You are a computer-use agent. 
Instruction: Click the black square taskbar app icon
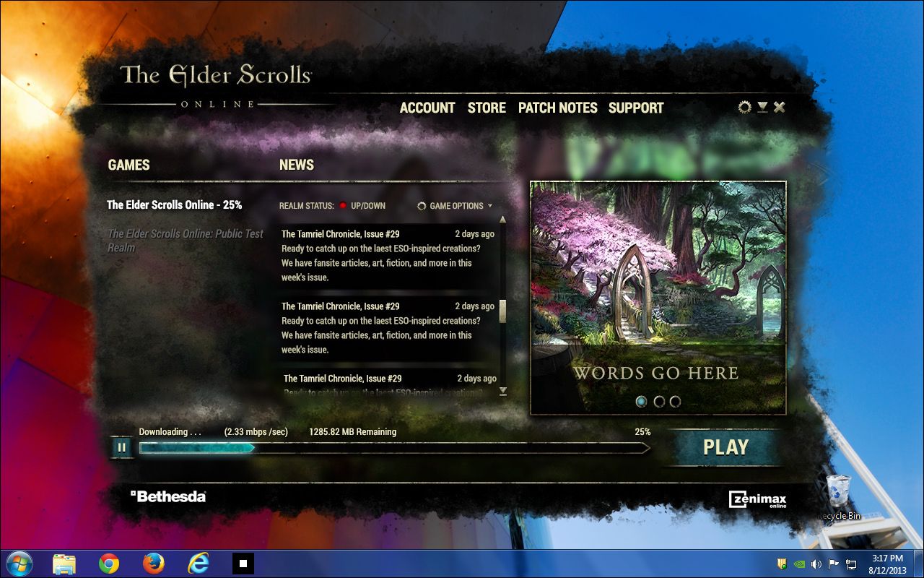[x=243, y=564]
